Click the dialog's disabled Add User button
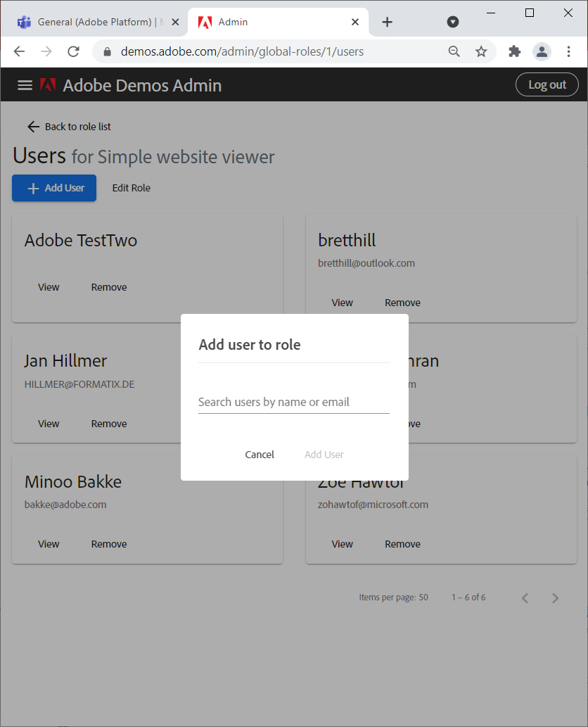Image resolution: width=588 pixels, height=727 pixels. [324, 455]
